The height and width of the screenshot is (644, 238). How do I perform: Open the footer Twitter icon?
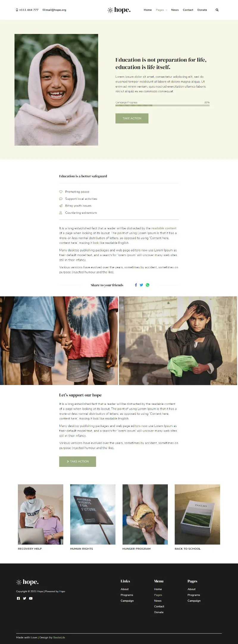[24, 598]
